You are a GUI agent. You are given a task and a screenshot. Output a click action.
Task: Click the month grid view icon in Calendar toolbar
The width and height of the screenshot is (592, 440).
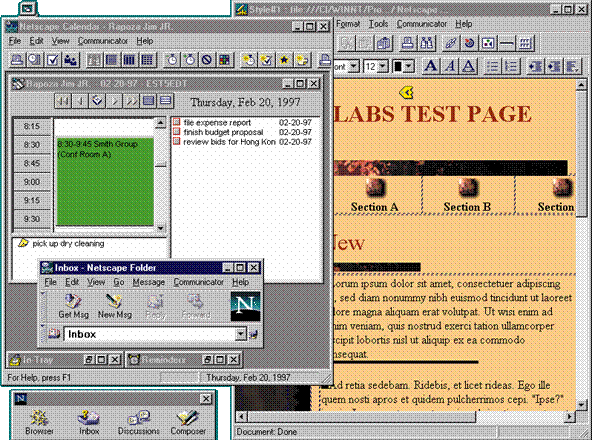[x=147, y=60]
